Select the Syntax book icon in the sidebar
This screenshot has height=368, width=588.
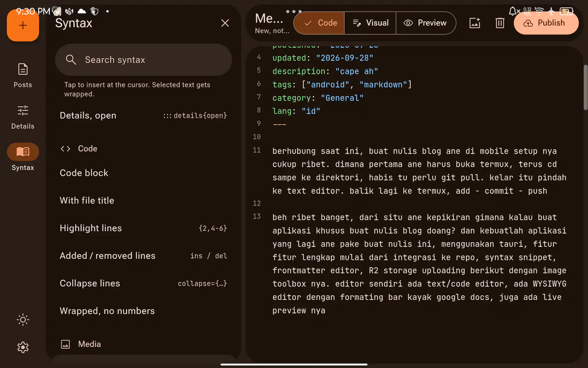pyautogui.click(x=23, y=151)
